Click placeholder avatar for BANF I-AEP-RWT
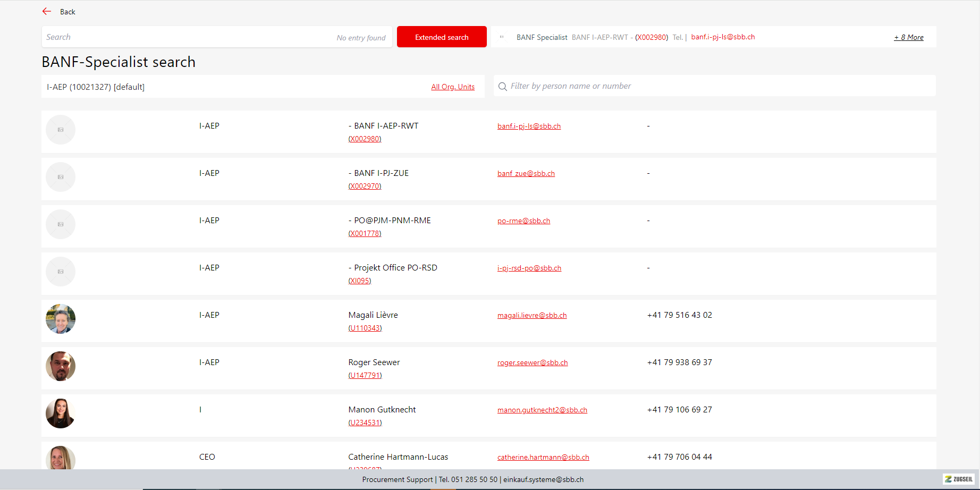 click(x=61, y=130)
